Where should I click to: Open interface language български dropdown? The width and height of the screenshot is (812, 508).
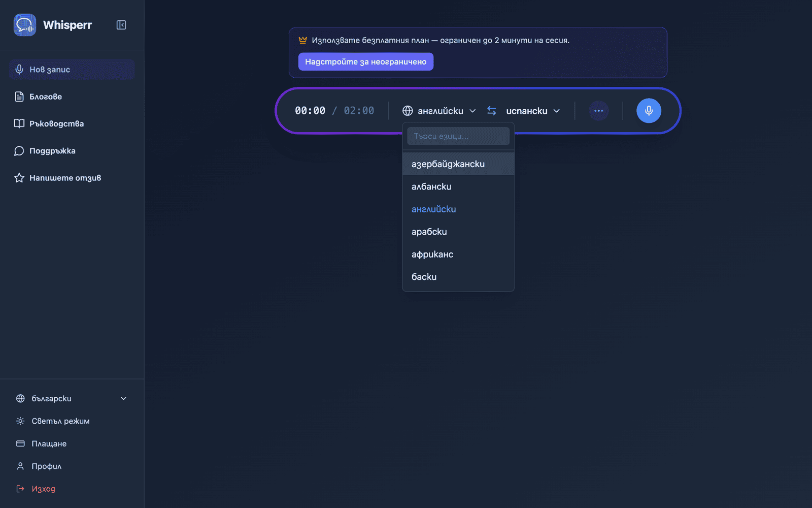72,399
